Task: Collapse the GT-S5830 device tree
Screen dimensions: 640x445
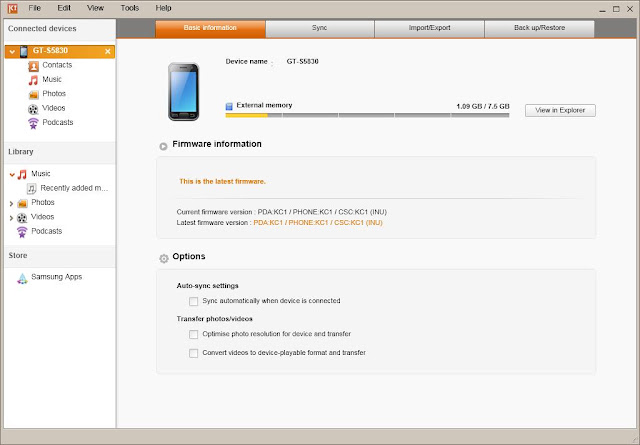Action: (x=12, y=52)
